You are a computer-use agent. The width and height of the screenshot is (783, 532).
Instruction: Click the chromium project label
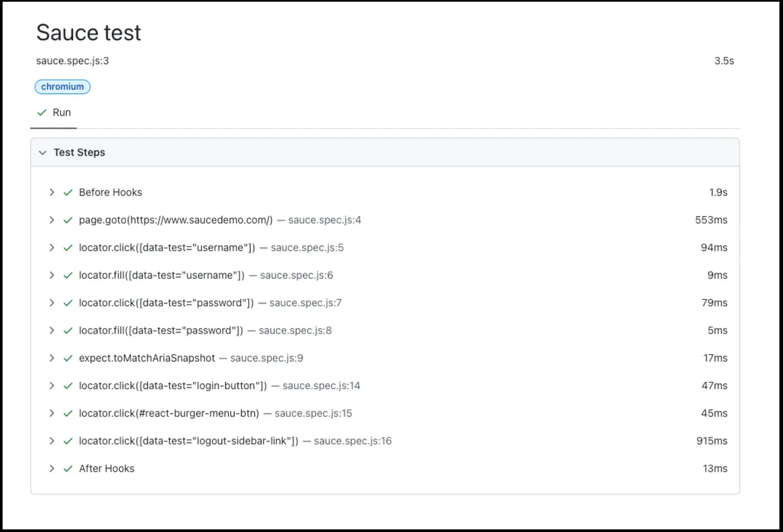click(x=63, y=87)
